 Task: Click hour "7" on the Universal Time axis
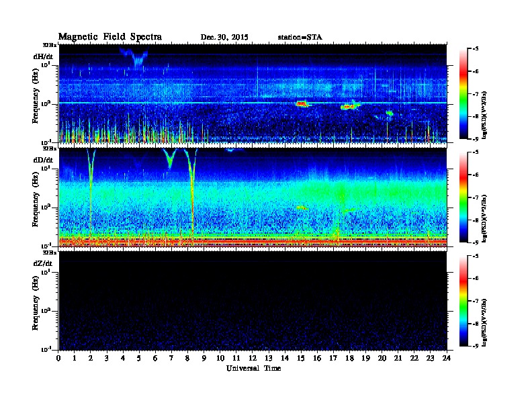[x=171, y=358]
